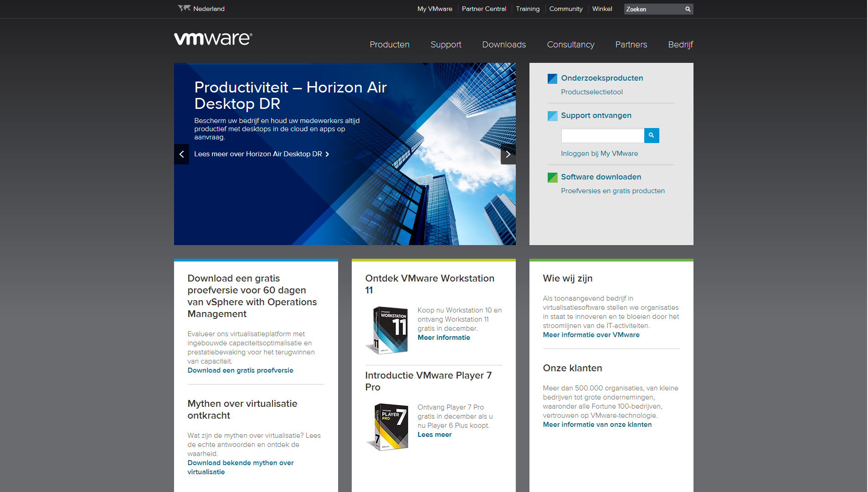
Task: Click the Workstation 11 box image
Action: (x=387, y=330)
